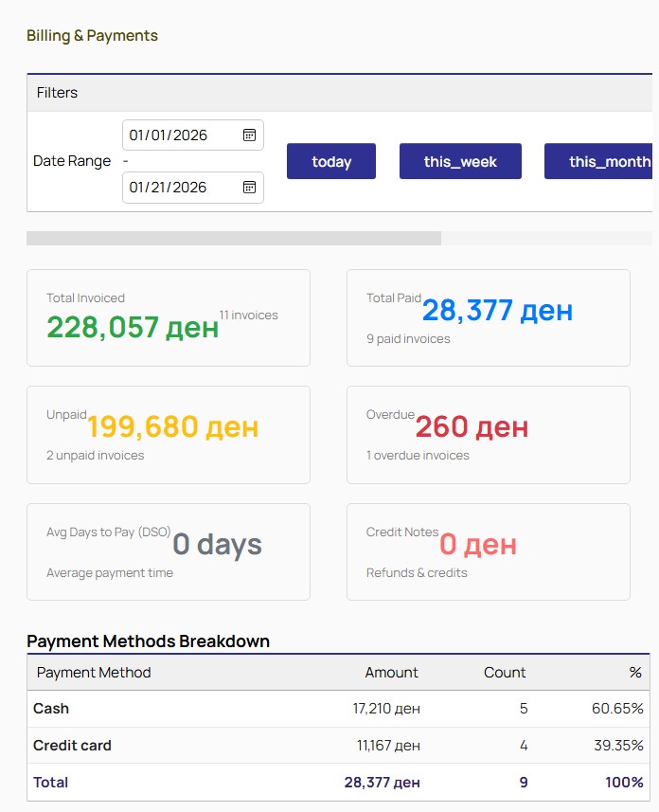Click the Total Paid summary card

pos(489,317)
